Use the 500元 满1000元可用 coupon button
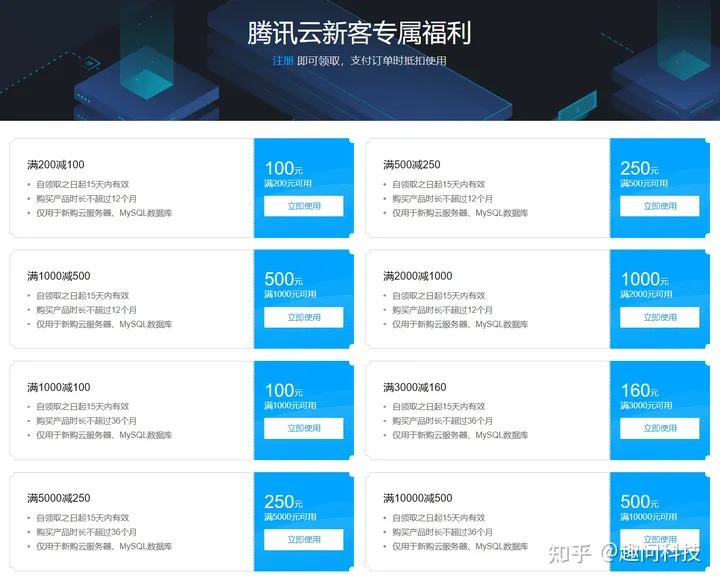Image resolution: width=720 pixels, height=583 pixels. point(303,317)
